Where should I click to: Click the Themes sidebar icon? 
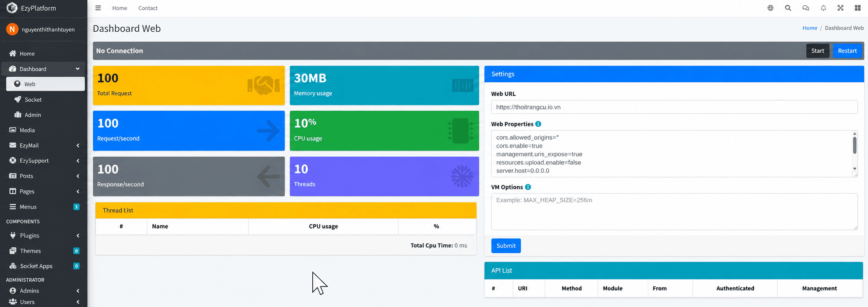click(13, 251)
